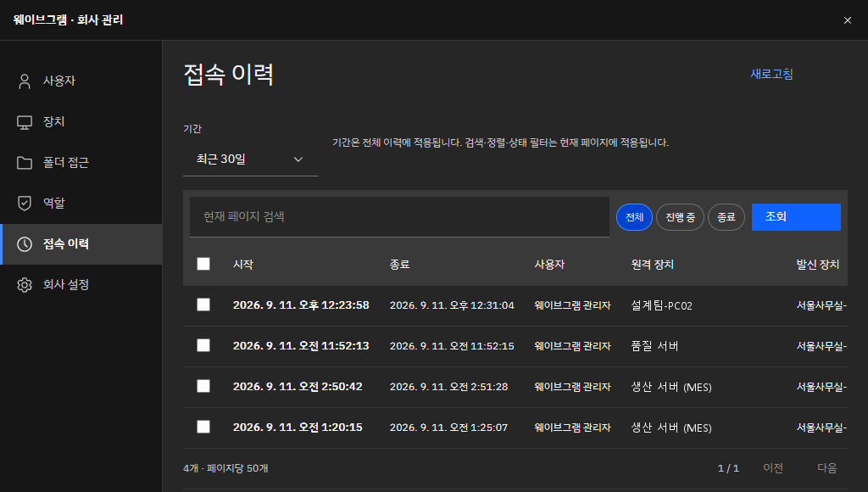Image resolution: width=868 pixels, height=492 pixels.
Task: Click the monitor icon beside 장치
Action: pyautogui.click(x=25, y=122)
